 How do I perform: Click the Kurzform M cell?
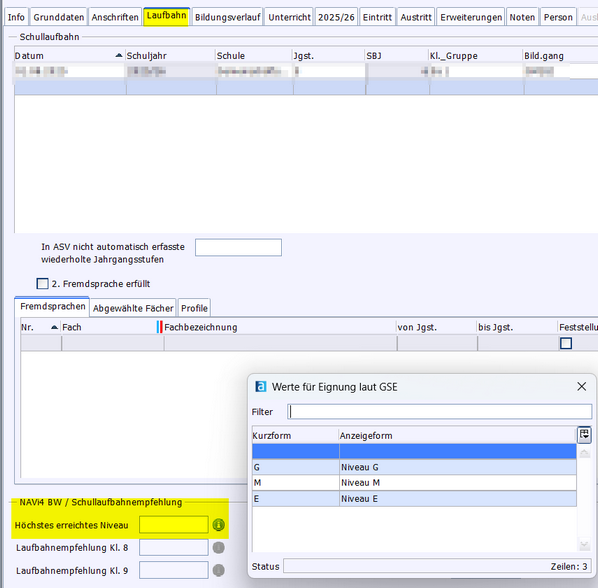pyautogui.click(x=296, y=483)
